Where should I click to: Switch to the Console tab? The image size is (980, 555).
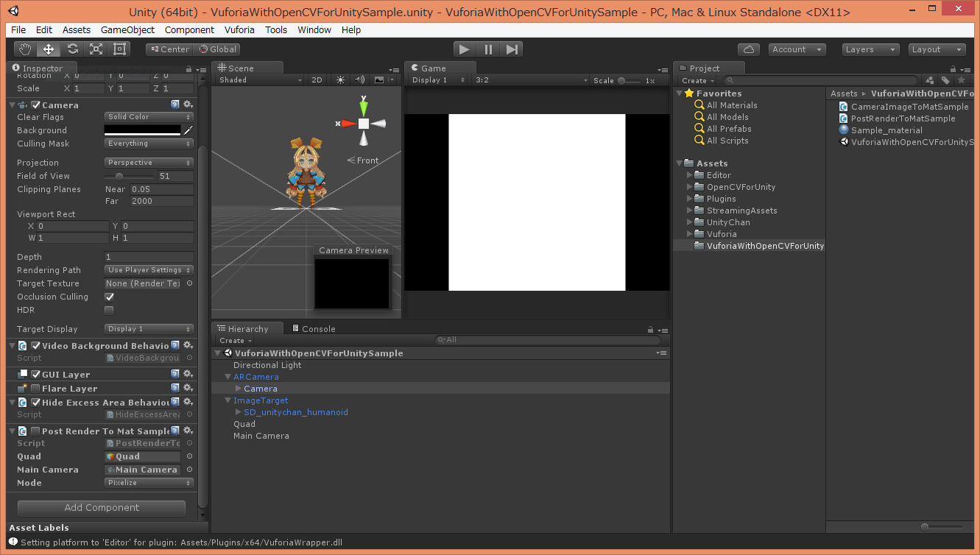pyautogui.click(x=314, y=329)
